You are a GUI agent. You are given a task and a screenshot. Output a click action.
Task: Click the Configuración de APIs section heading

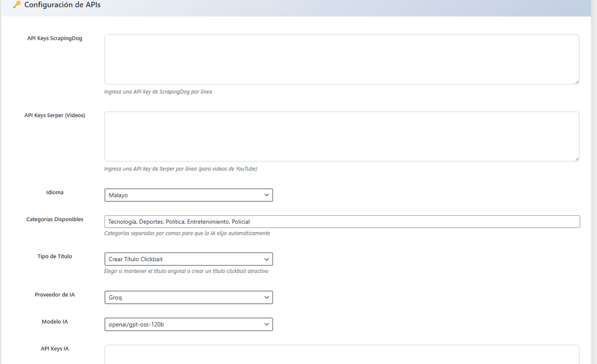point(62,5)
